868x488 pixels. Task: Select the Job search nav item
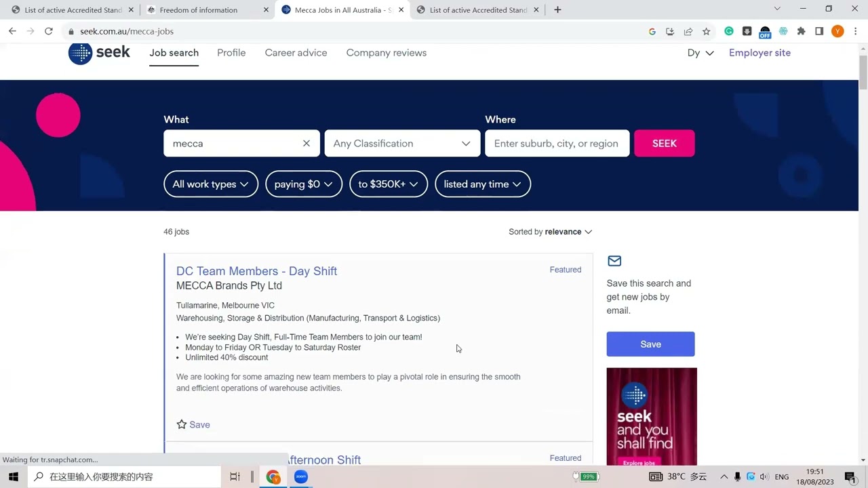pyautogui.click(x=174, y=53)
